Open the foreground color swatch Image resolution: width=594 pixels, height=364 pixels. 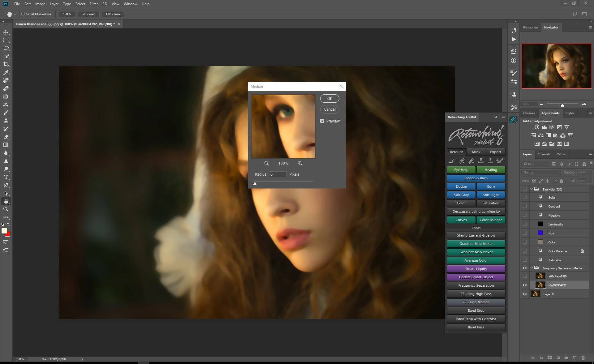coord(4,231)
